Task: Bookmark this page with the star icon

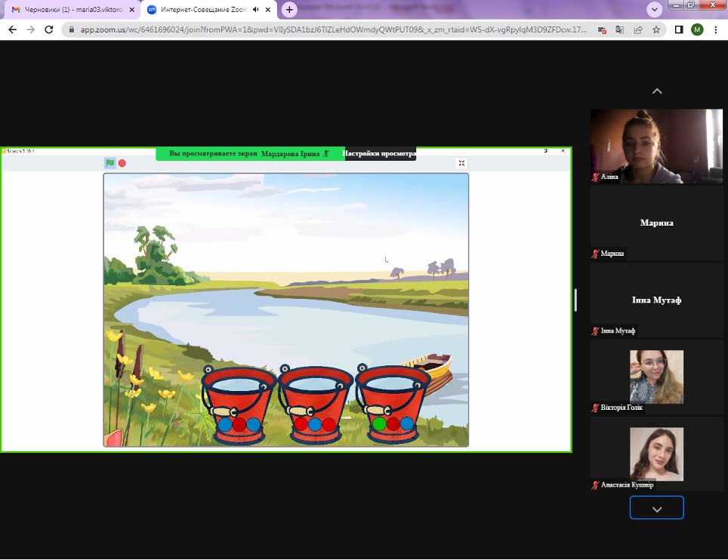Action: point(657,30)
